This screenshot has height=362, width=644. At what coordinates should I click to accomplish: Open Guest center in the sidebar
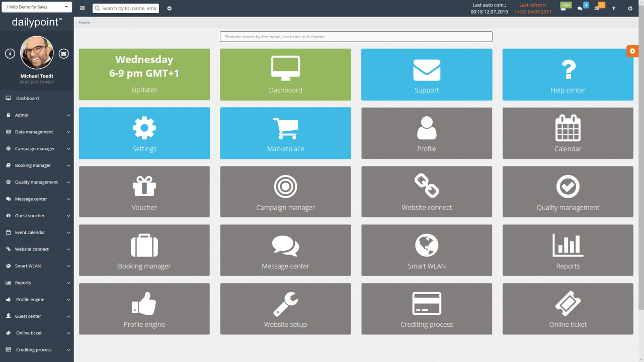[x=37, y=316]
